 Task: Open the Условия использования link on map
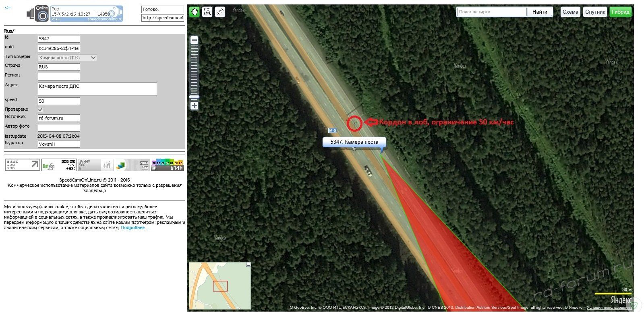pyautogui.click(x=609, y=308)
